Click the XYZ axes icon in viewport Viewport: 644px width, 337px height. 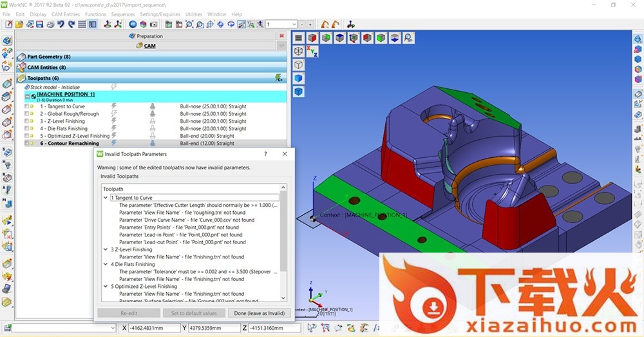pos(313,51)
